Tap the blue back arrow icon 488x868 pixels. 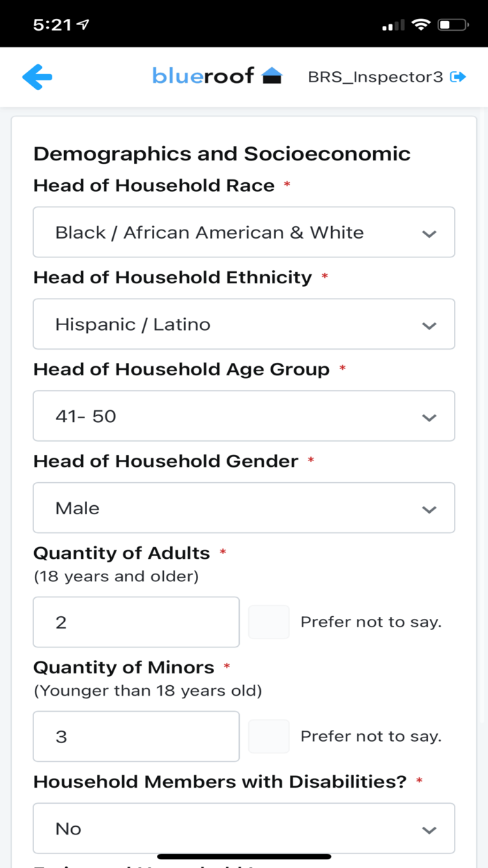point(38,77)
